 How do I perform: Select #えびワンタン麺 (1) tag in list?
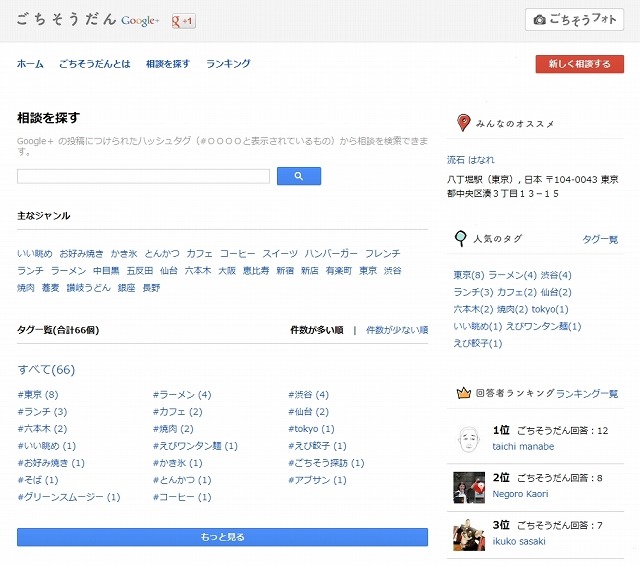(195, 446)
